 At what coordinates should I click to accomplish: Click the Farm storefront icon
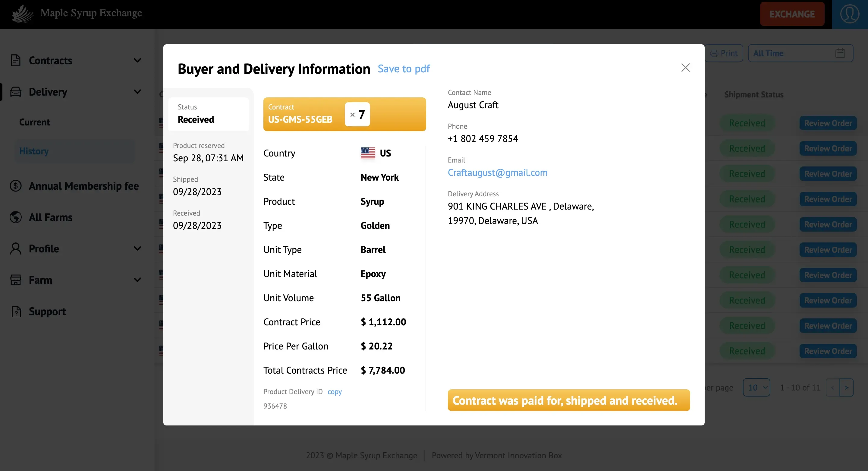tap(15, 280)
